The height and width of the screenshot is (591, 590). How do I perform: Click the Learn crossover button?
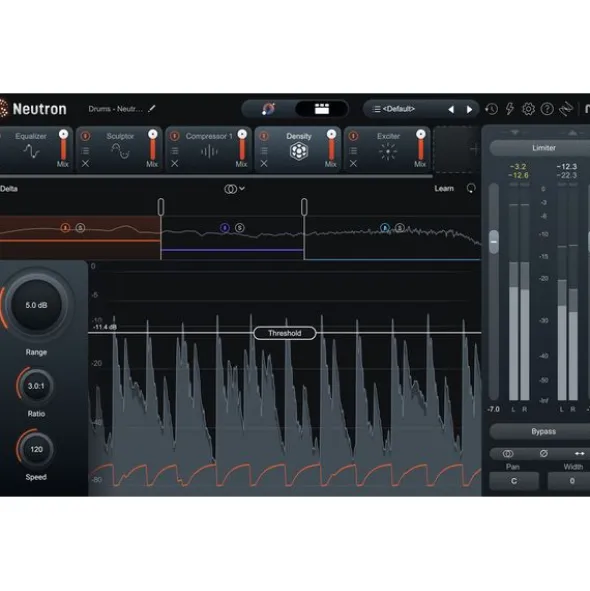point(444,188)
